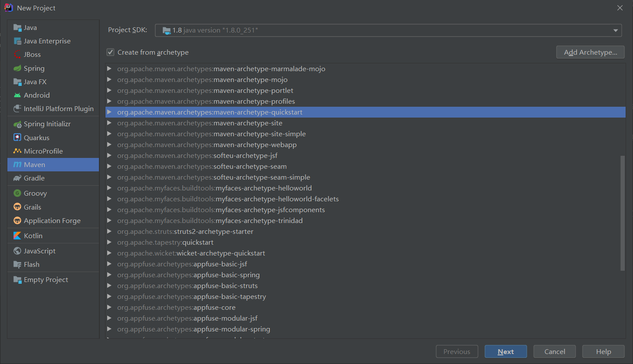Screen dimensions: 633x364
Task: Select appfuse-basic-tapestry row
Action: coord(365,296)
